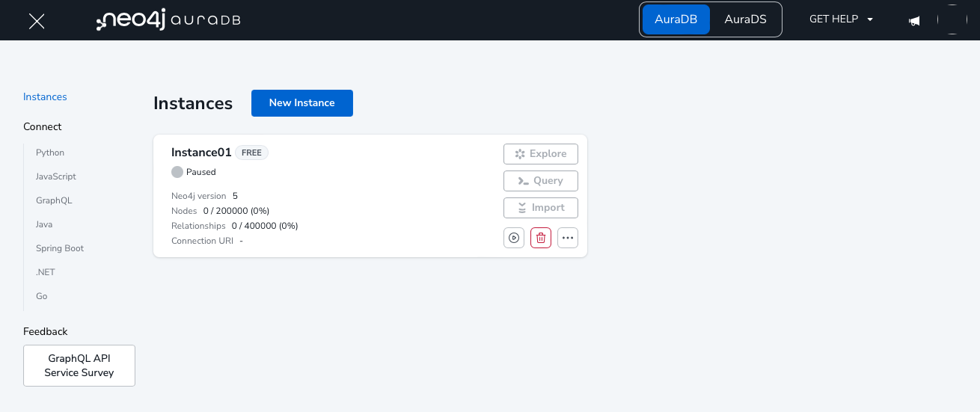The image size is (980, 412).
Task: Resume Instance01 with the play icon
Action: pyautogui.click(x=514, y=238)
